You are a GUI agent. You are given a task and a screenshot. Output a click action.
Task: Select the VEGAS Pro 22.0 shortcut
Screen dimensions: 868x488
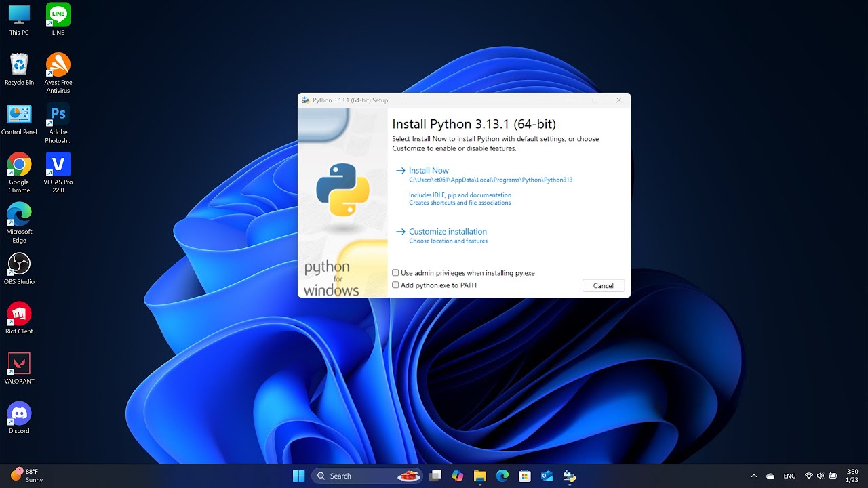point(58,173)
